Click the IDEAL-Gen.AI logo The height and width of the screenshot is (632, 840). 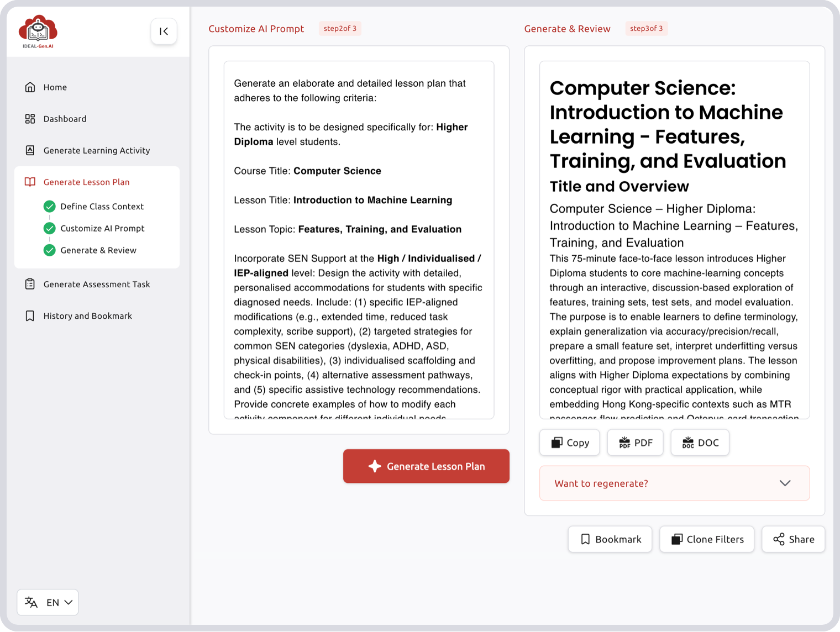(x=38, y=31)
